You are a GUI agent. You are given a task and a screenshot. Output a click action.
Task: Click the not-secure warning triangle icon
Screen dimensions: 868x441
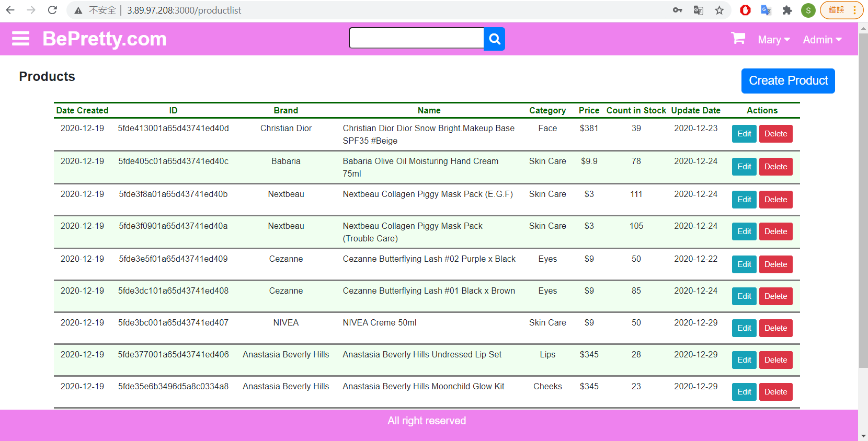[78, 10]
